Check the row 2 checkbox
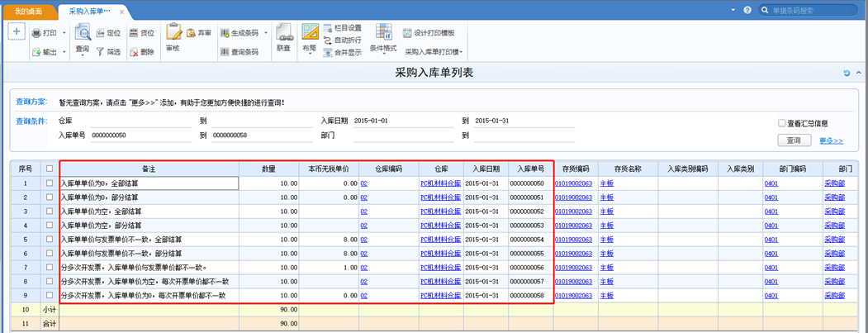This screenshot has height=333, width=868. (x=50, y=197)
